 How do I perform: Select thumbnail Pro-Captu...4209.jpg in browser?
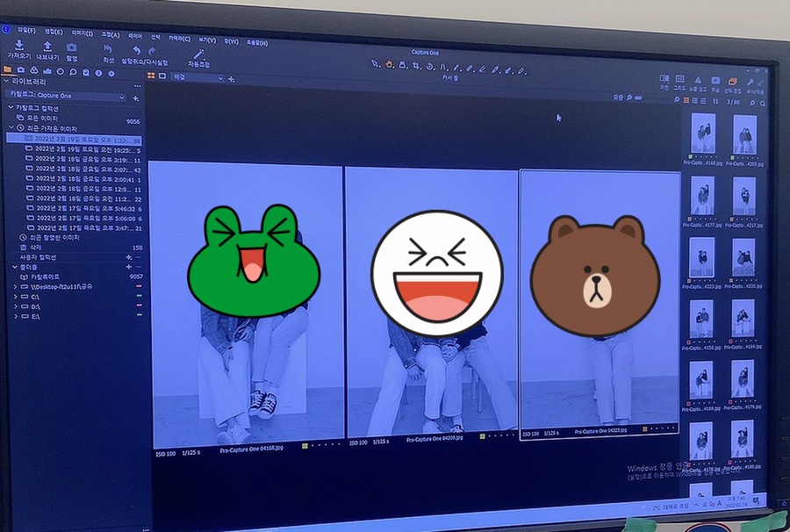click(x=744, y=135)
